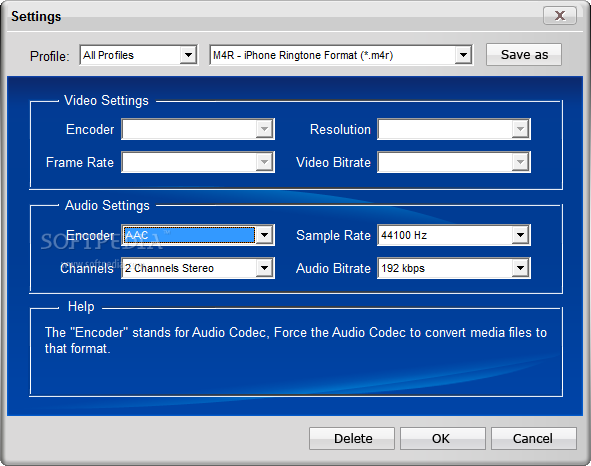The height and width of the screenshot is (466, 591).
Task: Expand the M4R iPhone Ringtone format dropdown
Action: (x=463, y=55)
